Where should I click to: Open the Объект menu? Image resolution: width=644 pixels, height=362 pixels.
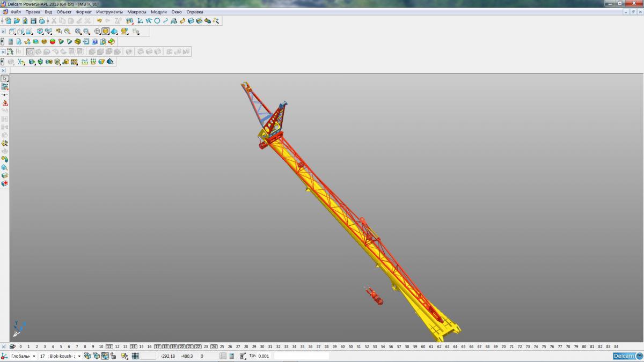[64, 12]
